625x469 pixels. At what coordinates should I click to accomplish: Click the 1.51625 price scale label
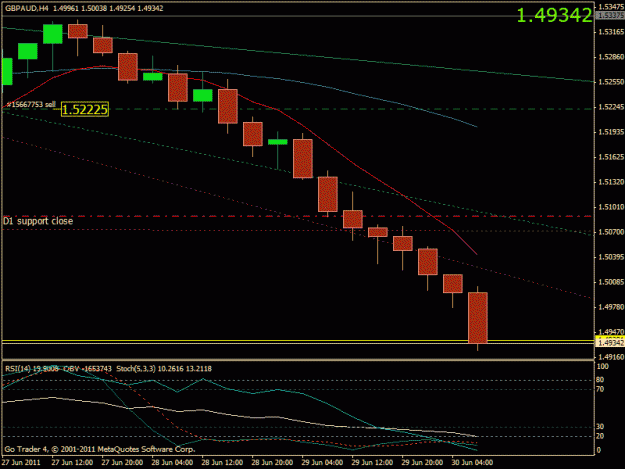point(611,157)
